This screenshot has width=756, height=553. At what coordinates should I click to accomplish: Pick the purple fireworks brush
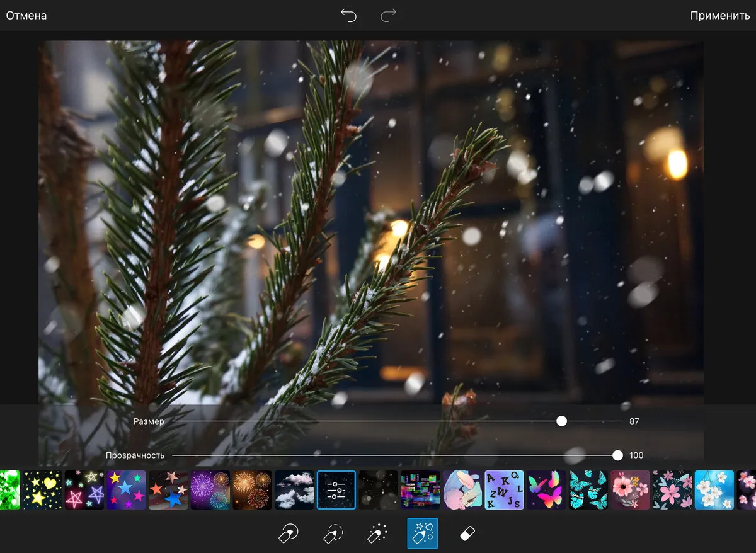click(x=210, y=490)
